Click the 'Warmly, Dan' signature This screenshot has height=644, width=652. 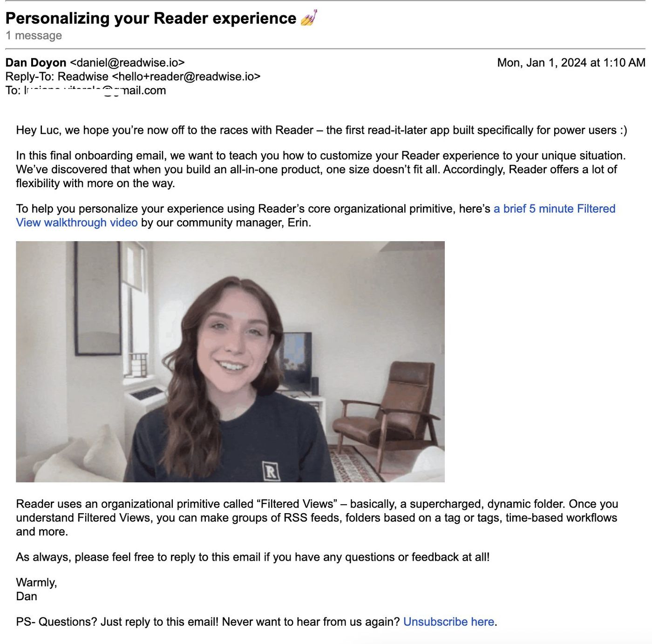click(36, 589)
